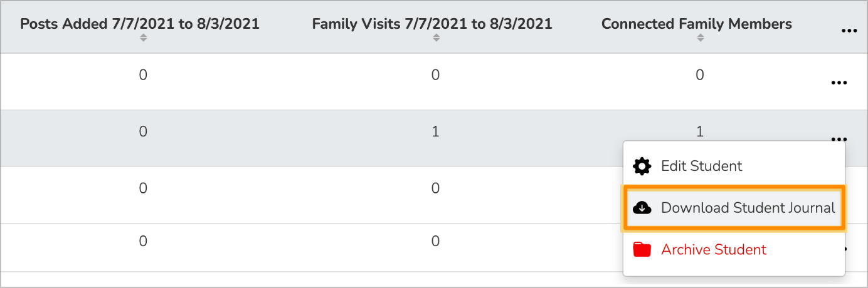The image size is (868, 288).
Task: Click Family Visits value in first row
Action: [x=436, y=75]
